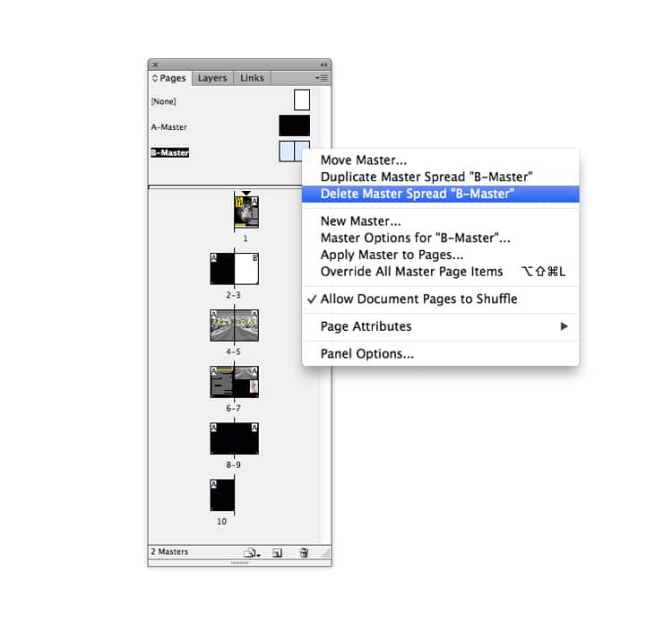Click the [None] blank page thumbnail

(302, 100)
